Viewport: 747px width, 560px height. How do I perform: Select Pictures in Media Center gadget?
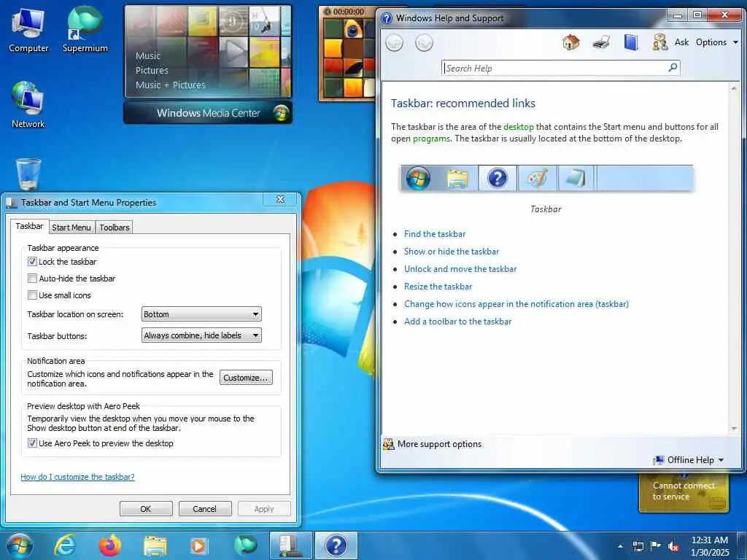(152, 71)
